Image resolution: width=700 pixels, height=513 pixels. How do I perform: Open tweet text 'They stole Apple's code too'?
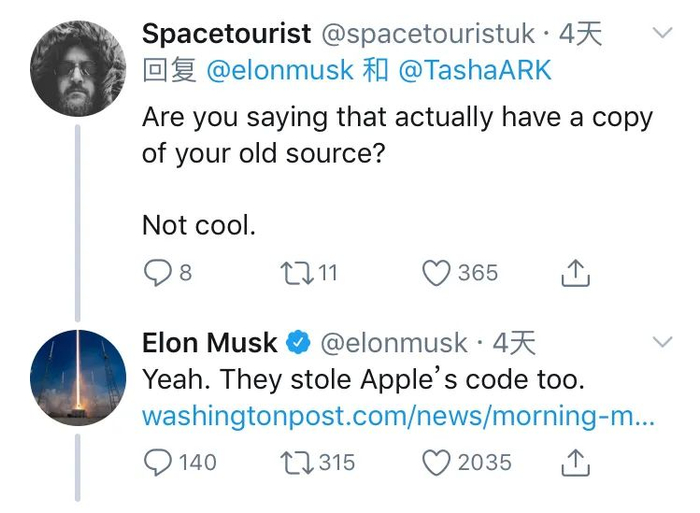pyautogui.click(x=362, y=380)
